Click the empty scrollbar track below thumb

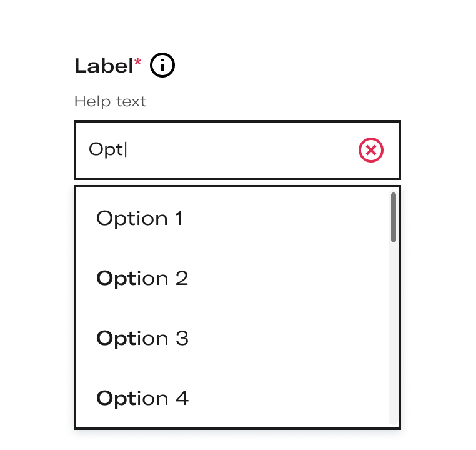[394, 334]
